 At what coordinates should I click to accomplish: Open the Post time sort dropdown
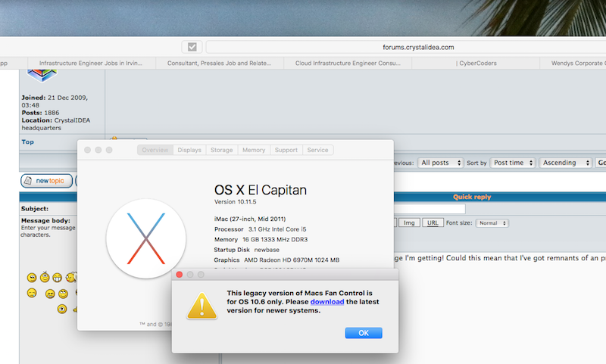[x=513, y=163]
